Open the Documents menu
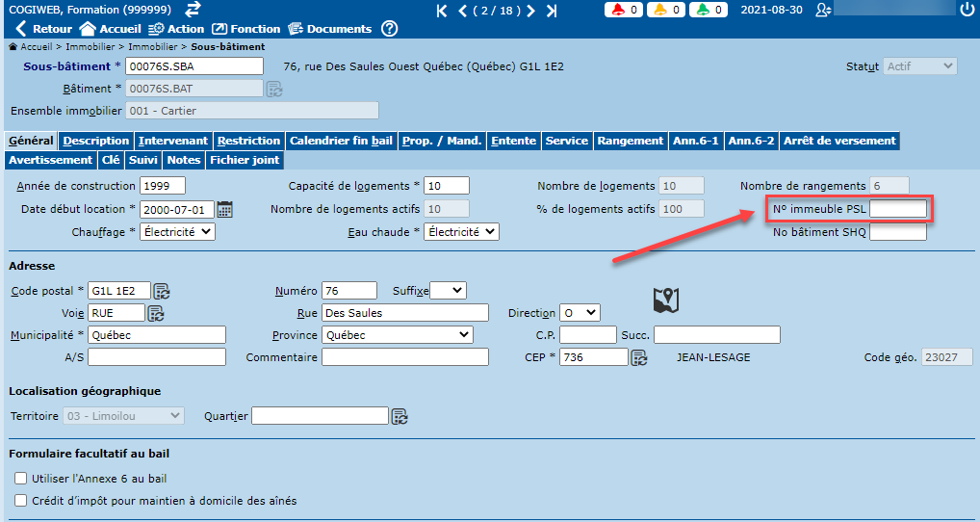The width and height of the screenshot is (980, 522). tap(329, 29)
